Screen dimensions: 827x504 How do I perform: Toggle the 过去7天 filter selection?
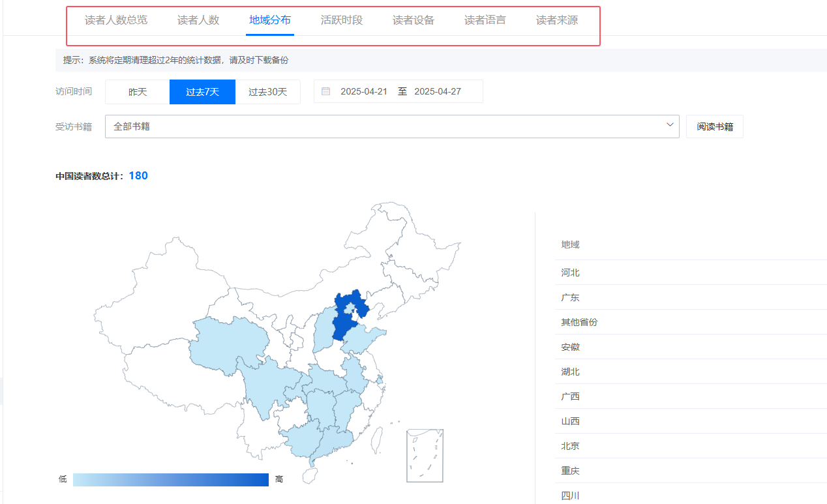point(202,91)
